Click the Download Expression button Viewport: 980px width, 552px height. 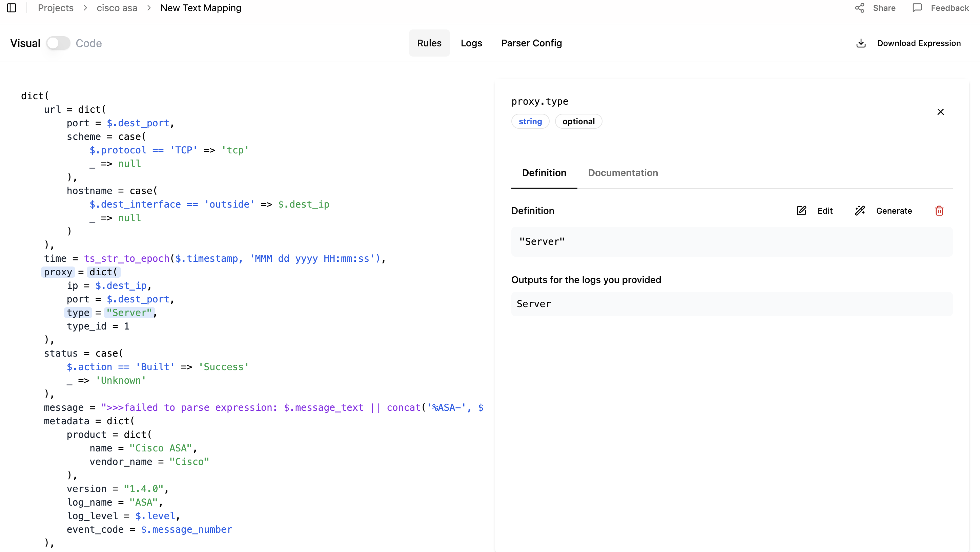[918, 43]
